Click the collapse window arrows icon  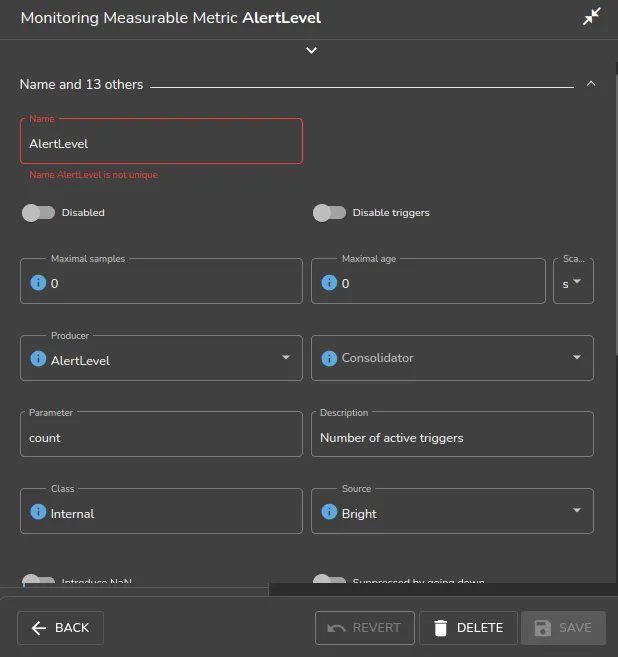point(591,17)
